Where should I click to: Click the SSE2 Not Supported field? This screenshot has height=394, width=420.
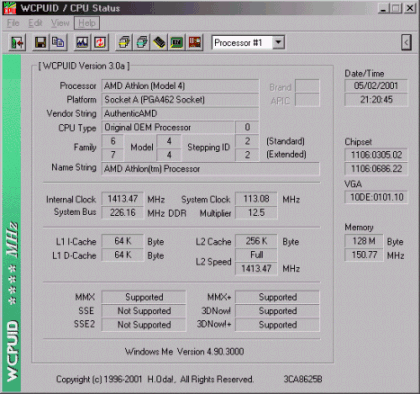pos(144,325)
